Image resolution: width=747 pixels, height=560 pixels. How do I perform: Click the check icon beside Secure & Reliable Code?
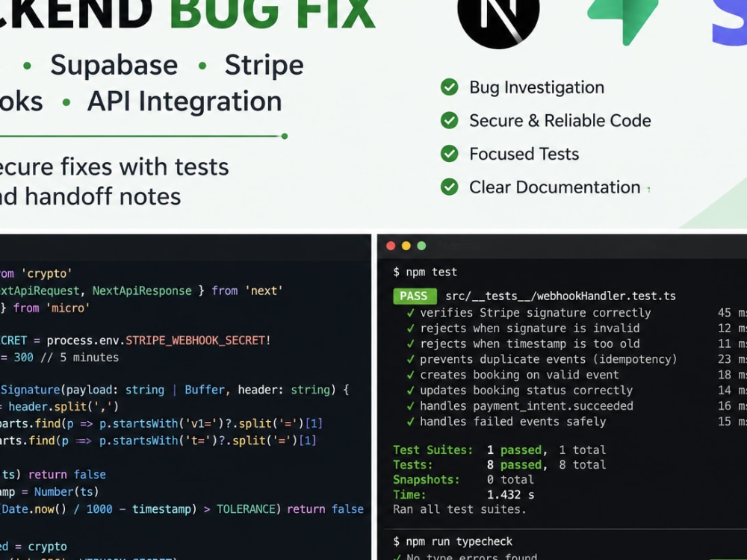coord(449,120)
